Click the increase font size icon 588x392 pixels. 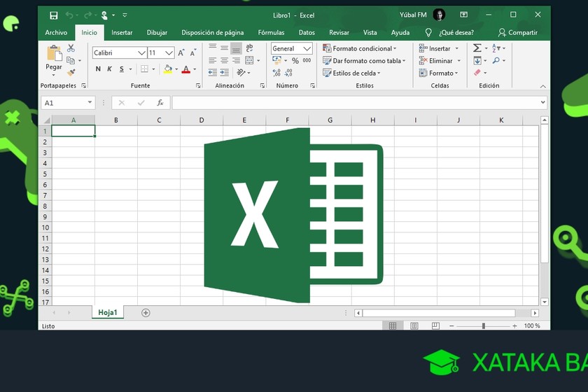[181, 52]
